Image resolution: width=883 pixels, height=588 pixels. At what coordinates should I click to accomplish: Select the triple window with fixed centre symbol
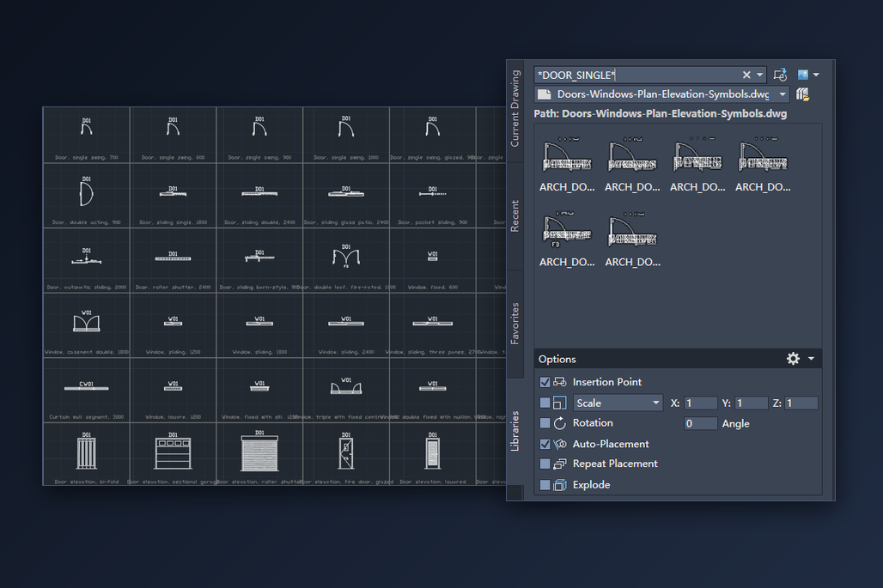(346, 386)
